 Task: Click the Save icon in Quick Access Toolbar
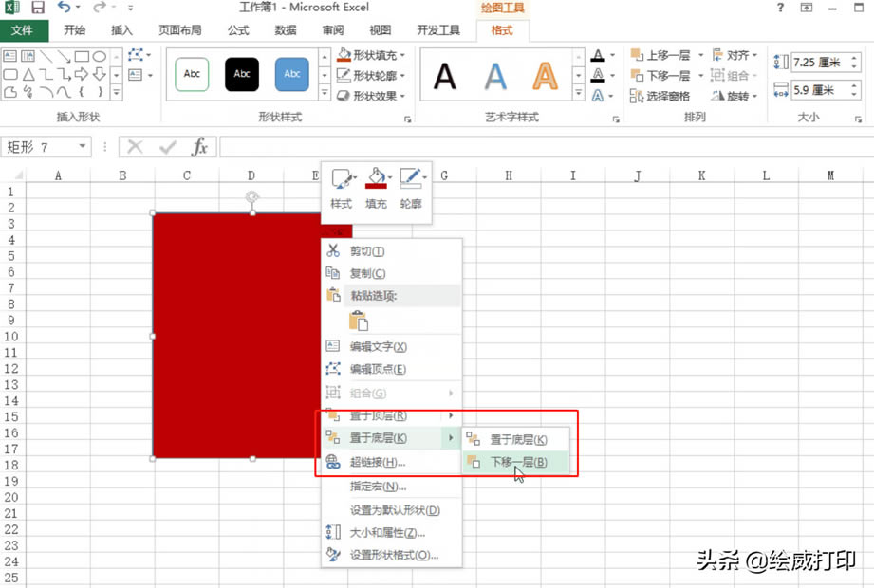38,8
